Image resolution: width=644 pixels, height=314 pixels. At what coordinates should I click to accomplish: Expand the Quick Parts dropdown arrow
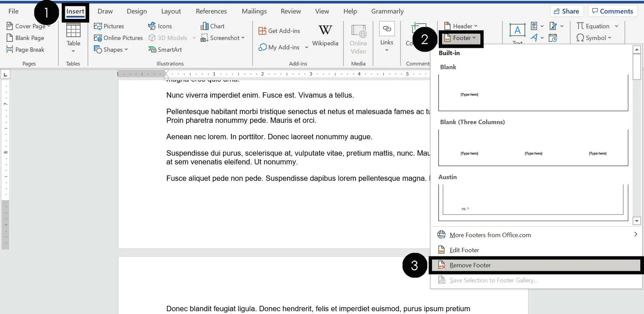542,26
